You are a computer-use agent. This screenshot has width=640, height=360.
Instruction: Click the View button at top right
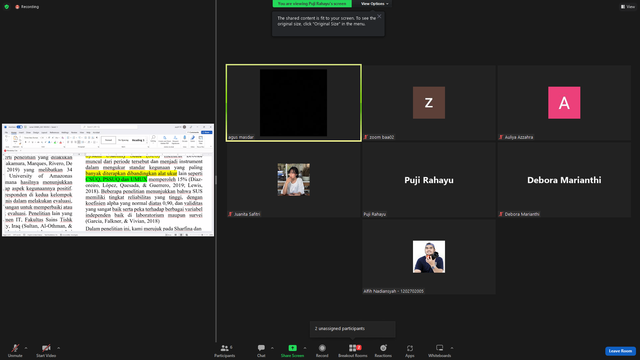628,7
